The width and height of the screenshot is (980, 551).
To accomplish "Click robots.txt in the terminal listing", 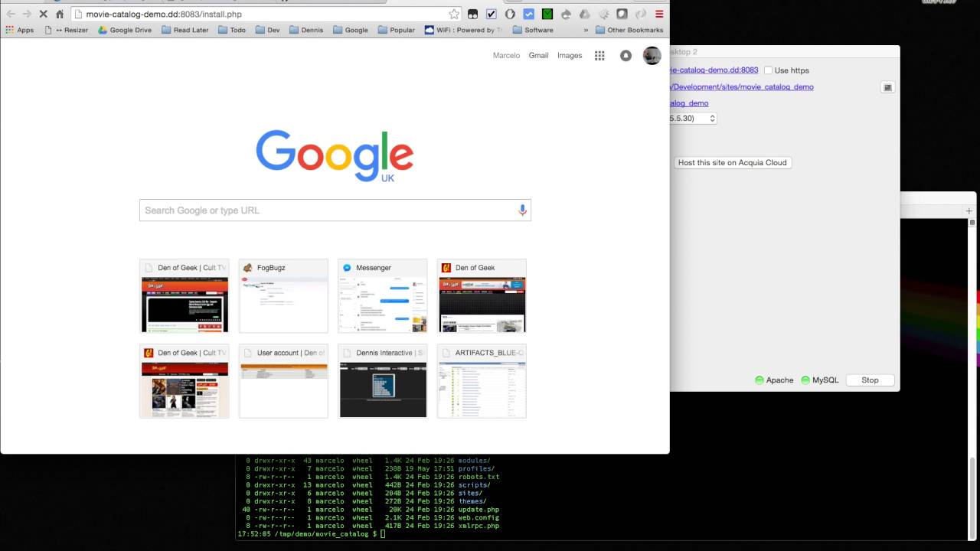I will (x=479, y=477).
